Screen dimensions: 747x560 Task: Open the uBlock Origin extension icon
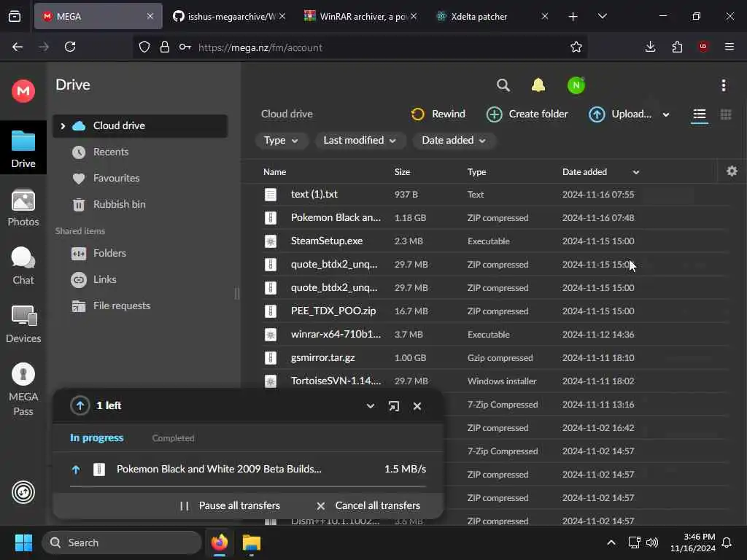(703, 47)
